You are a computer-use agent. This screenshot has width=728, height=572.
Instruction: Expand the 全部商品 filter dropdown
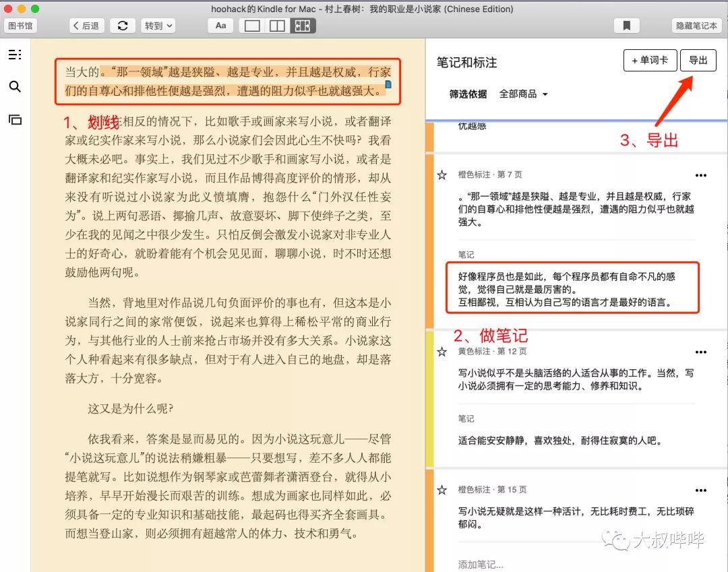pyautogui.click(x=526, y=94)
